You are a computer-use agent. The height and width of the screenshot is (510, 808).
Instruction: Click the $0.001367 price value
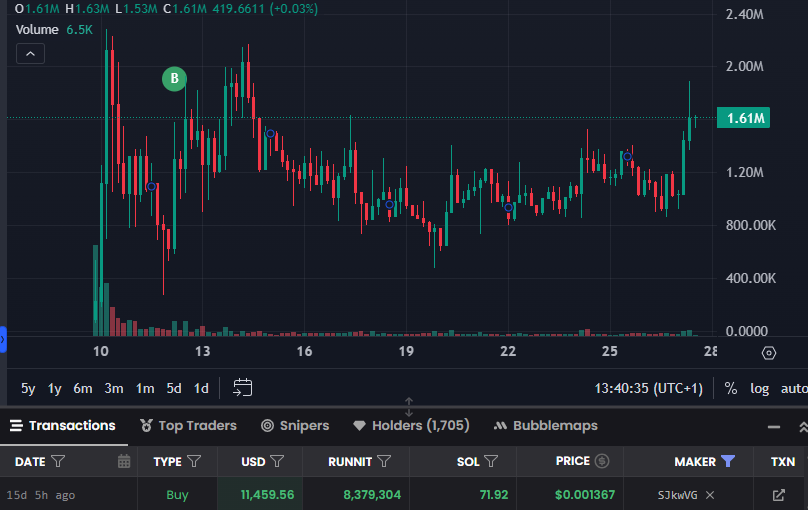[585, 495]
